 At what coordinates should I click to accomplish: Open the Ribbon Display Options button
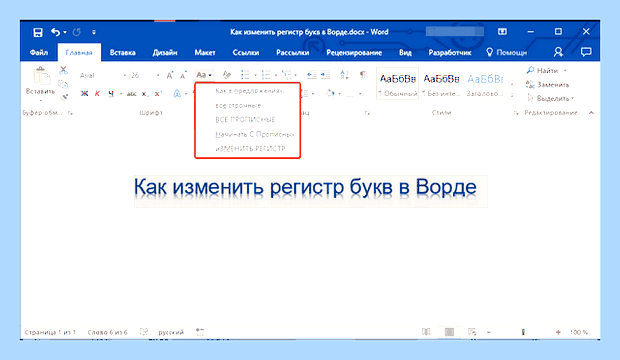pos(502,32)
